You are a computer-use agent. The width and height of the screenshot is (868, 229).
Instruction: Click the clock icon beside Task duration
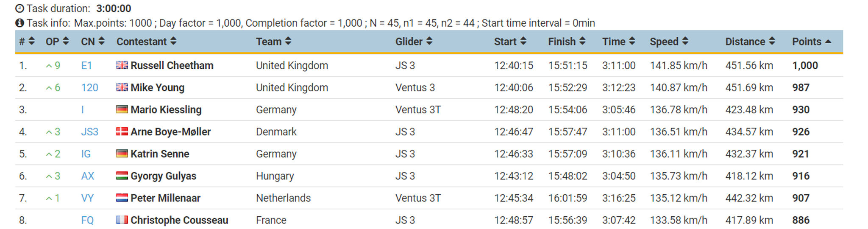[x=19, y=8]
